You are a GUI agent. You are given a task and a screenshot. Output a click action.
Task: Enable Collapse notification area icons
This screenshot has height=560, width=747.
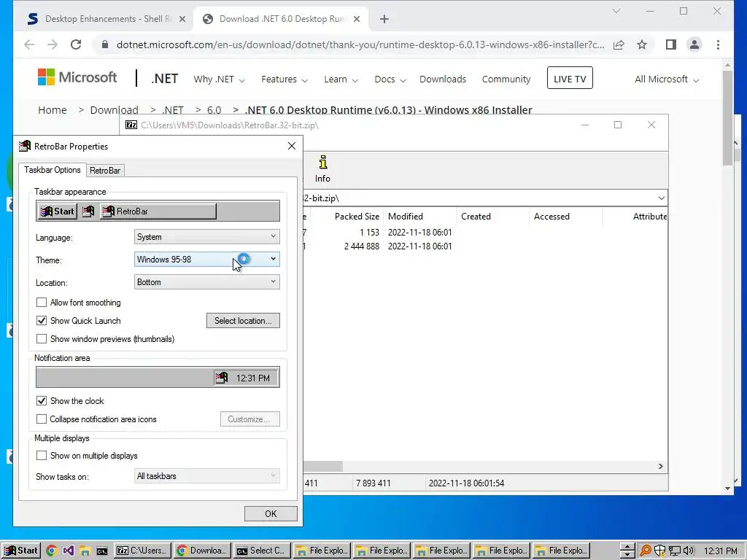[x=42, y=419]
